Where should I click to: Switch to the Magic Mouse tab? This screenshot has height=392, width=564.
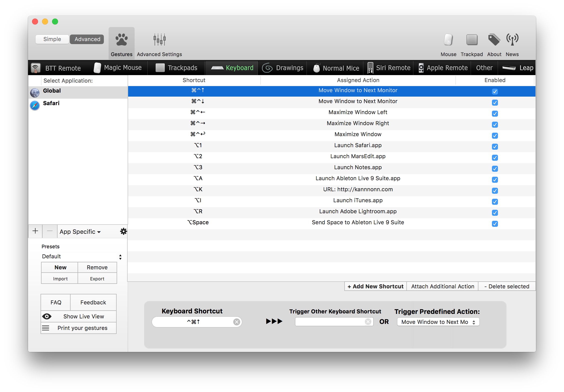pyautogui.click(x=118, y=67)
